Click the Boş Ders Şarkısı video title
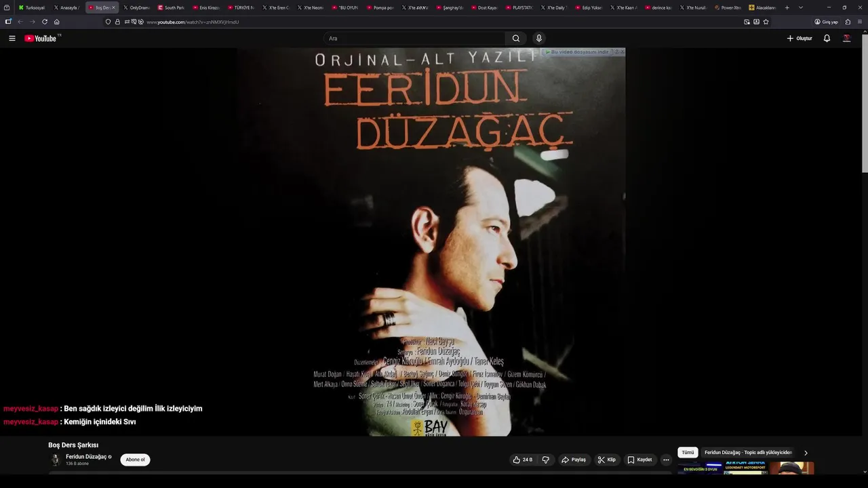 [73, 445]
